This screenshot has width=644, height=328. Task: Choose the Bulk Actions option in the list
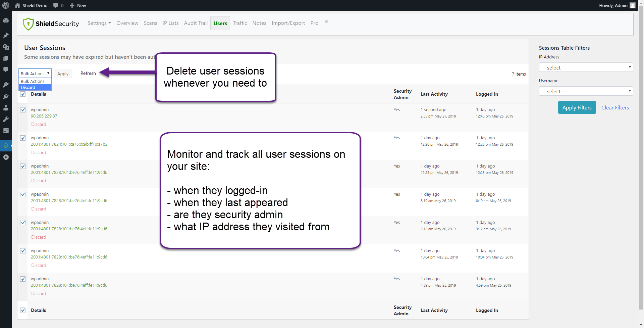click(x=35, y=81)
